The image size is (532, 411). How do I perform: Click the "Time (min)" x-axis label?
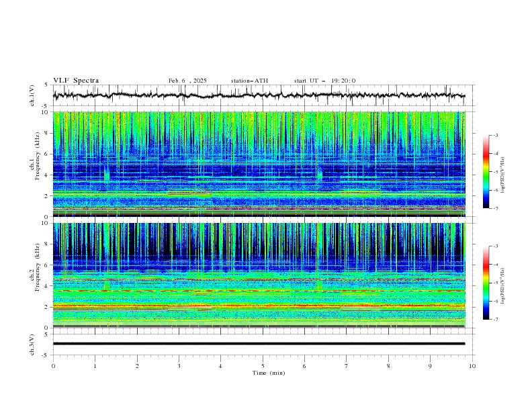click(x=269, y=373)
